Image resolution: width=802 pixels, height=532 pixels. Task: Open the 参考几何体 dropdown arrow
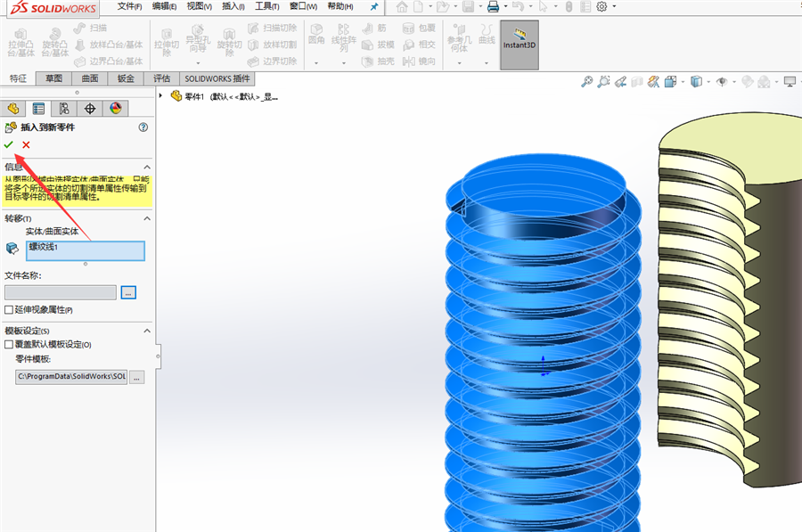pyautogui.click(x=459, y=63)
